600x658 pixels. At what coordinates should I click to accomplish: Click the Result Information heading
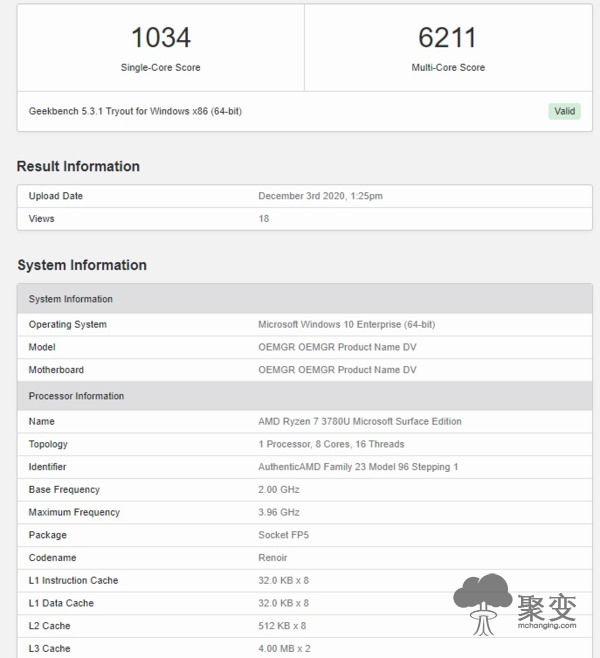point(78,166)
